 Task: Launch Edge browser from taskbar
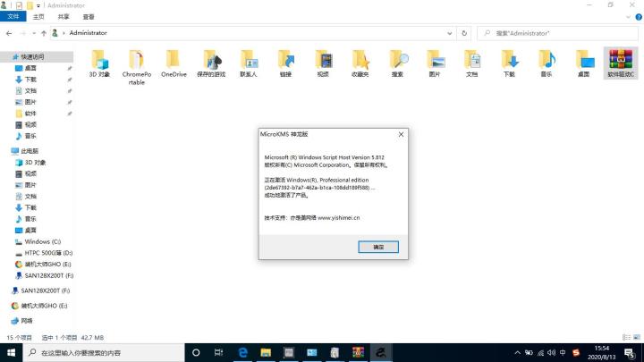pos(242,352)
